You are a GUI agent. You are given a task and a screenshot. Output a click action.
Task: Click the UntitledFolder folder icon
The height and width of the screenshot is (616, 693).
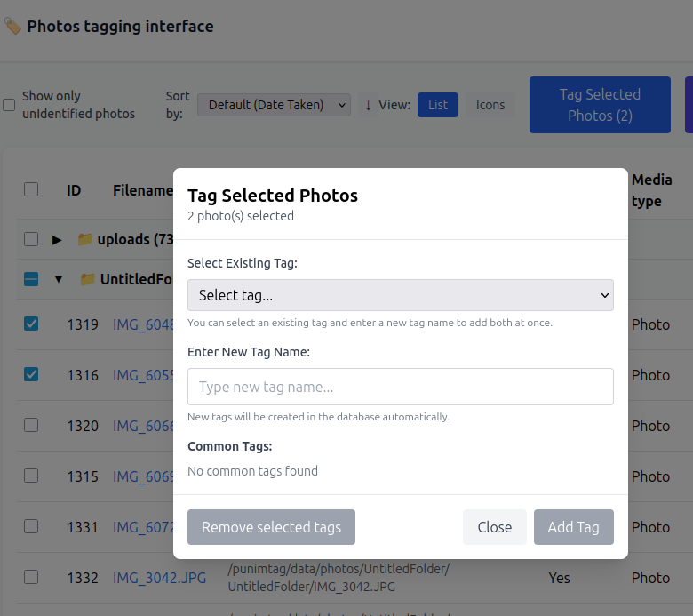click(x=87, y=279)
